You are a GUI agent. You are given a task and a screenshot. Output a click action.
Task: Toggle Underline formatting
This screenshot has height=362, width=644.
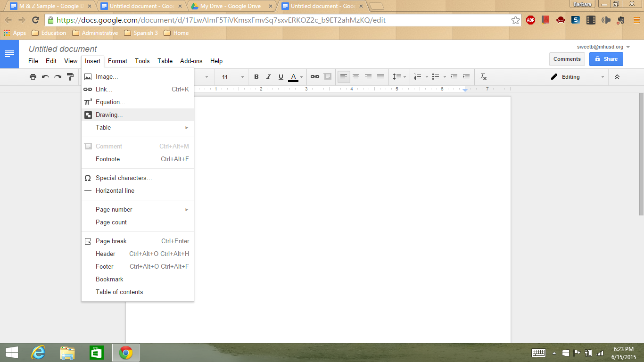281,77
